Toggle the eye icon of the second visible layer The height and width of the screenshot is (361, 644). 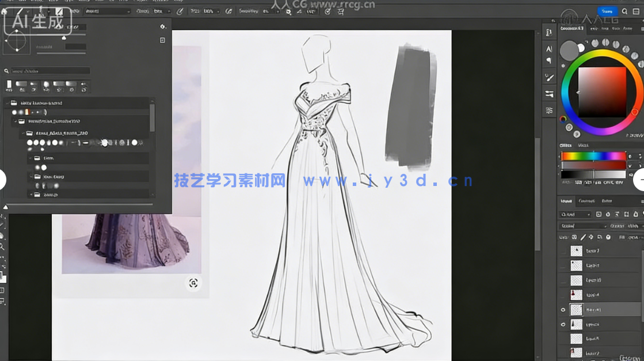click(x=563, y=324)
